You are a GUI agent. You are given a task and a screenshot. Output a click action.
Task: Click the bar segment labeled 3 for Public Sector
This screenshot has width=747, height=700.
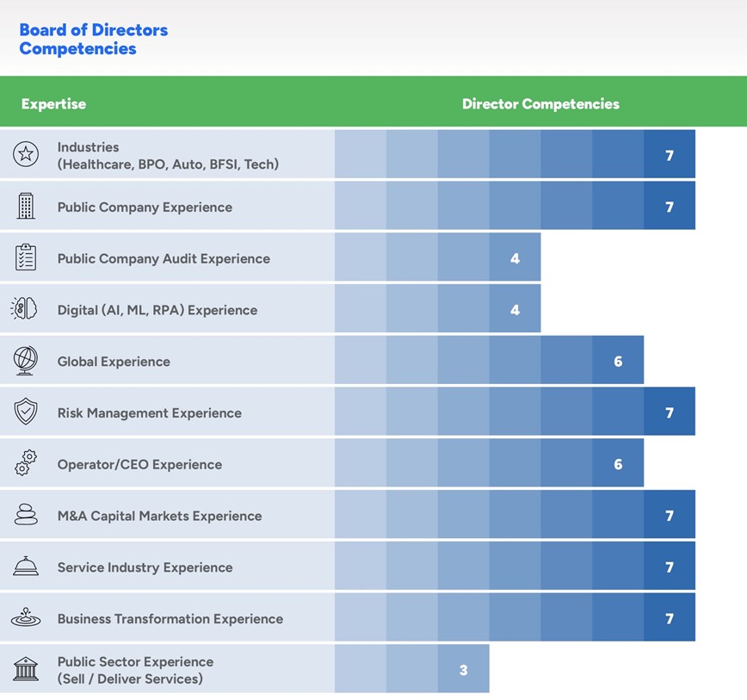463,669
